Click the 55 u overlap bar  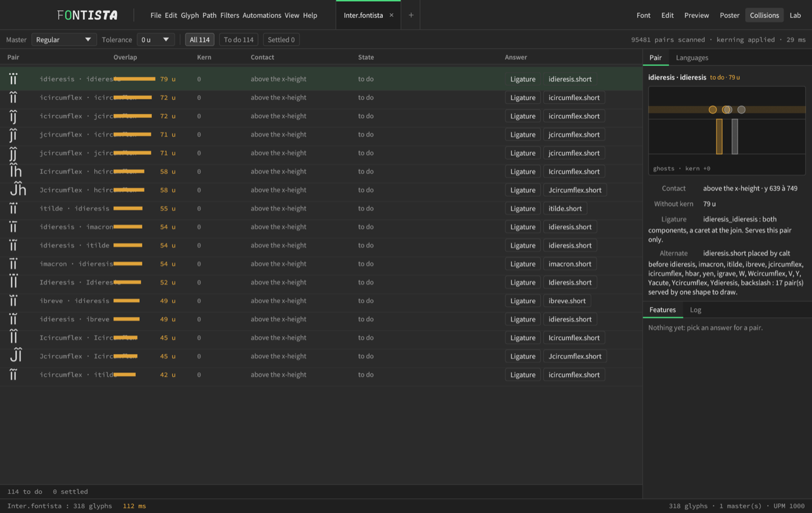(128, 208)
